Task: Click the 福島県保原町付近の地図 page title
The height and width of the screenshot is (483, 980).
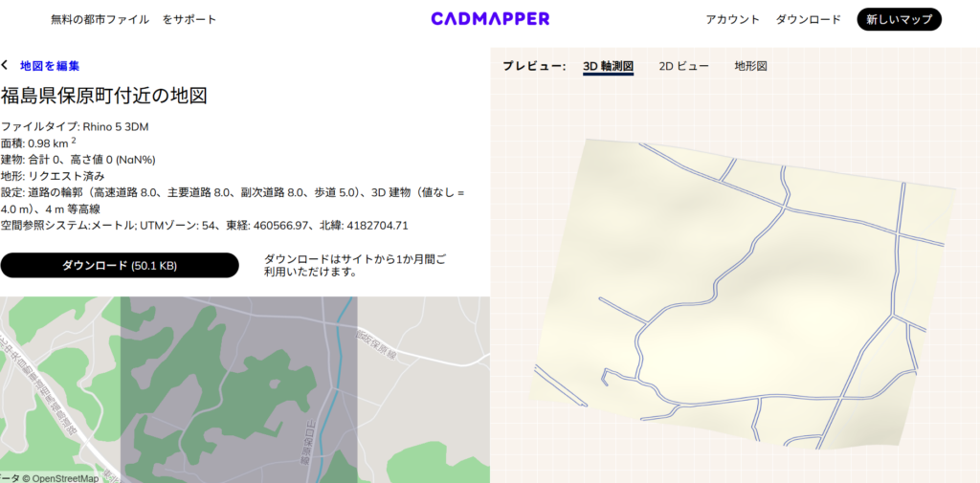Action: pos(104,96)
